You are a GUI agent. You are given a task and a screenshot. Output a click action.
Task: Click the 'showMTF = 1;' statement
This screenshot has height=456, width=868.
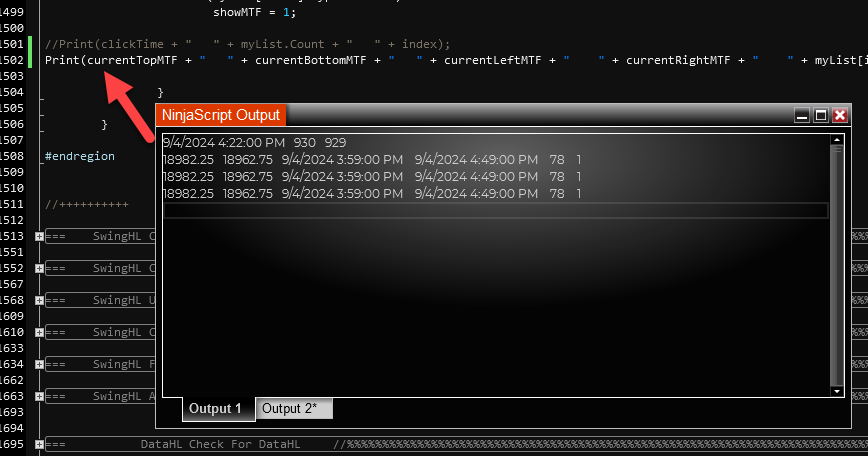255,12
